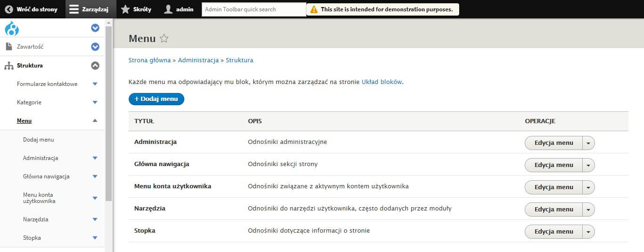Open operations dropdown for Narzędzia row
This screenshot has width=644, height=252.
coord(589,210)
